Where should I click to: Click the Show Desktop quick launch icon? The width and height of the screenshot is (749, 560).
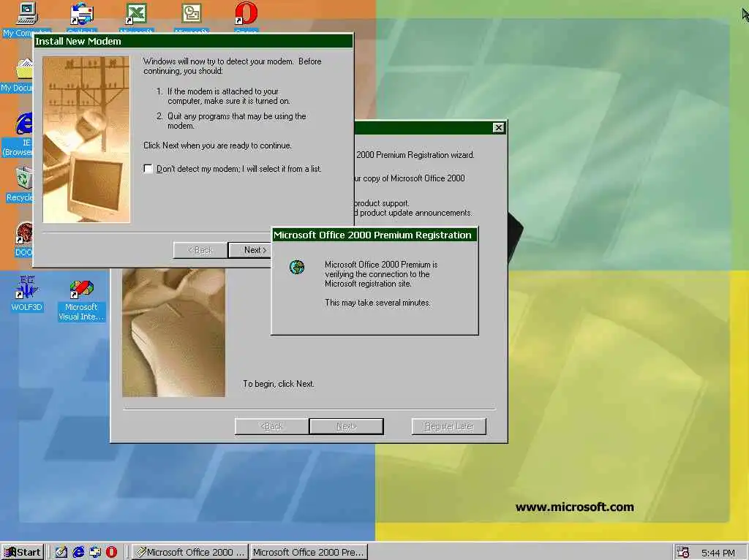coord(61,552)
